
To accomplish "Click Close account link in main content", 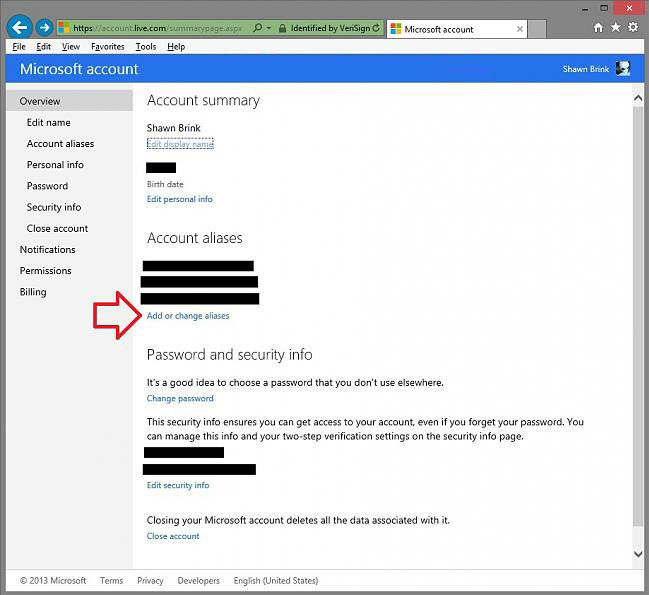I will pos(173,536).
